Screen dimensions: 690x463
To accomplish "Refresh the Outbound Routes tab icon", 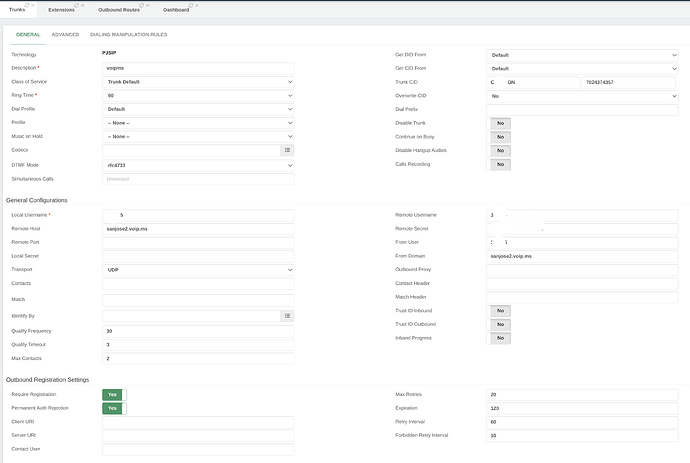I will [141, 5].
